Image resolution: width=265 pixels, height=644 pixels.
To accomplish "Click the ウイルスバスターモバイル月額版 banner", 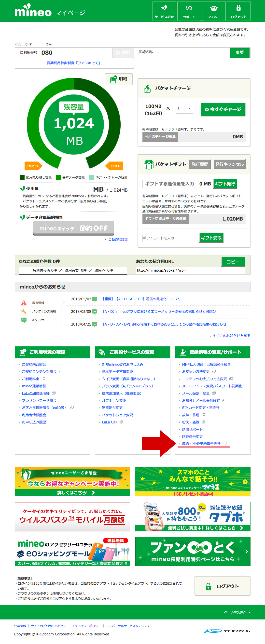I will click(x=72, y=517).
